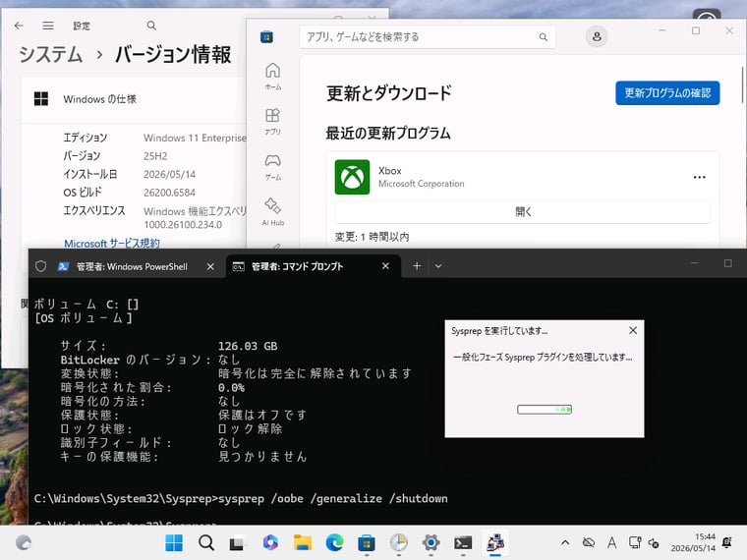Open the Store AI Hub section
747x560 pixels.
(272, 212)
